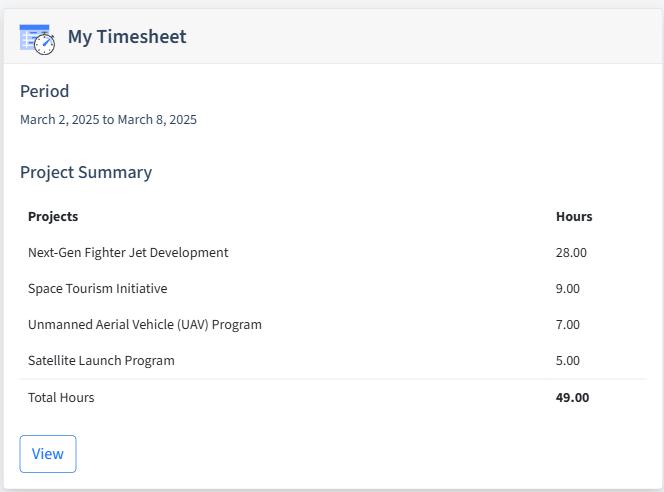Select Unmanned Aerial Vehicle (UAV) Program row
The height and width of the screenshot is (492, 664).
point(333,324)
